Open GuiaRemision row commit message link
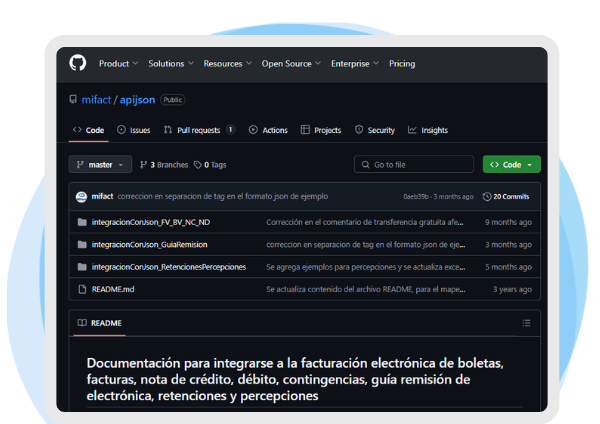The image size is (600, 424). (x=366, y=245)
